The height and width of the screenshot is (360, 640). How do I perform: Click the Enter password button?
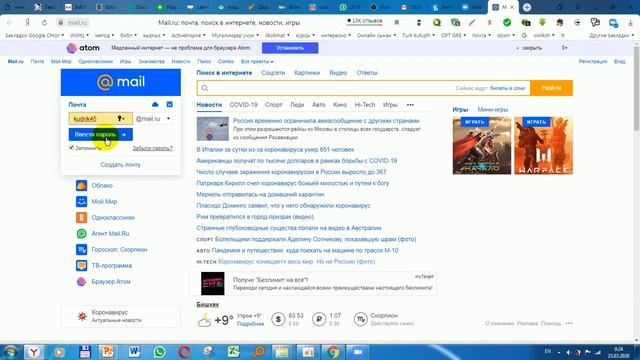(100, 134)
